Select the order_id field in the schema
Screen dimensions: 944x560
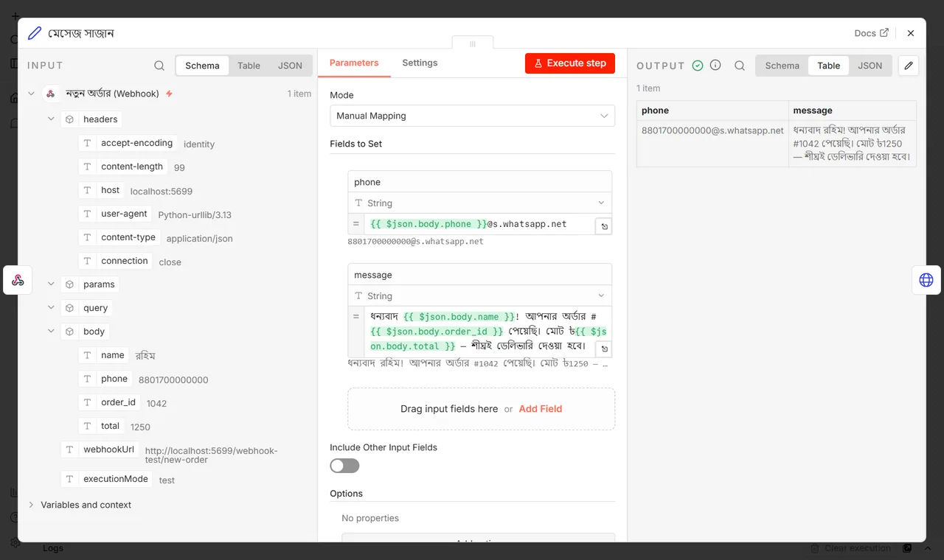point(111,402)
